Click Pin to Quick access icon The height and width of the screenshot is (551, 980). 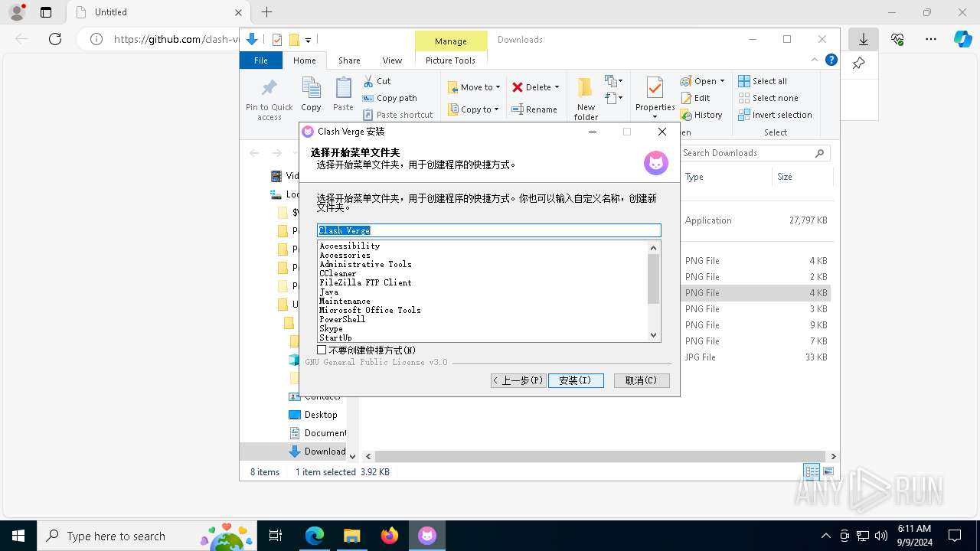coord(269,88)
